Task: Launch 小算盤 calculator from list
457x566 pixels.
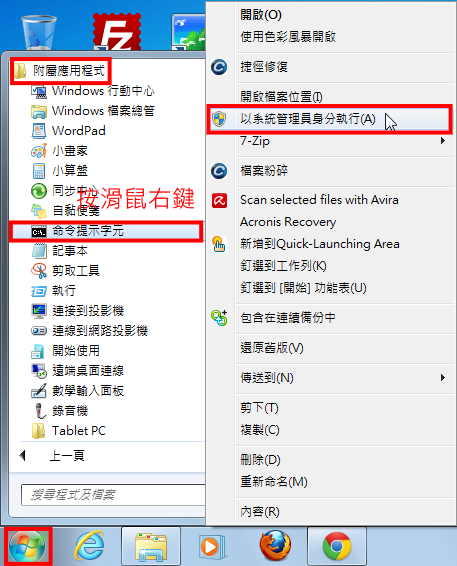Action: coord(60,170)
